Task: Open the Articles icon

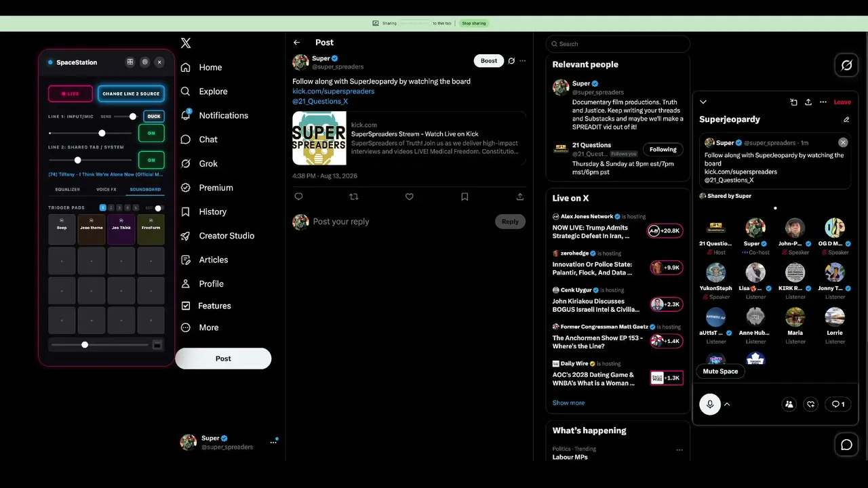Action: 186,260
